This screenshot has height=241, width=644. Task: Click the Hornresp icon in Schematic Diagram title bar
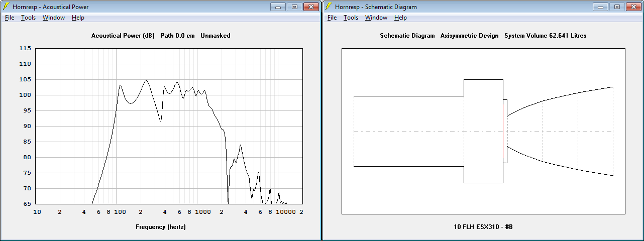[329, 7]
